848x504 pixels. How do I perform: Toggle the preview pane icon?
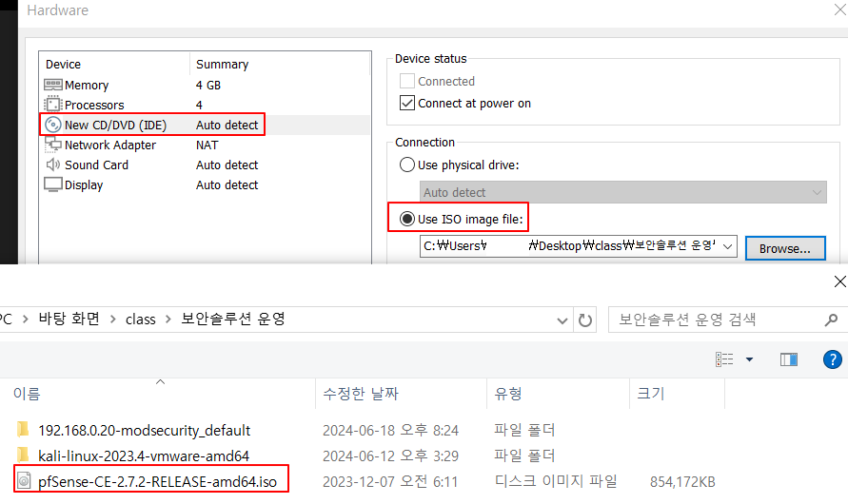(x=788, y=359)
